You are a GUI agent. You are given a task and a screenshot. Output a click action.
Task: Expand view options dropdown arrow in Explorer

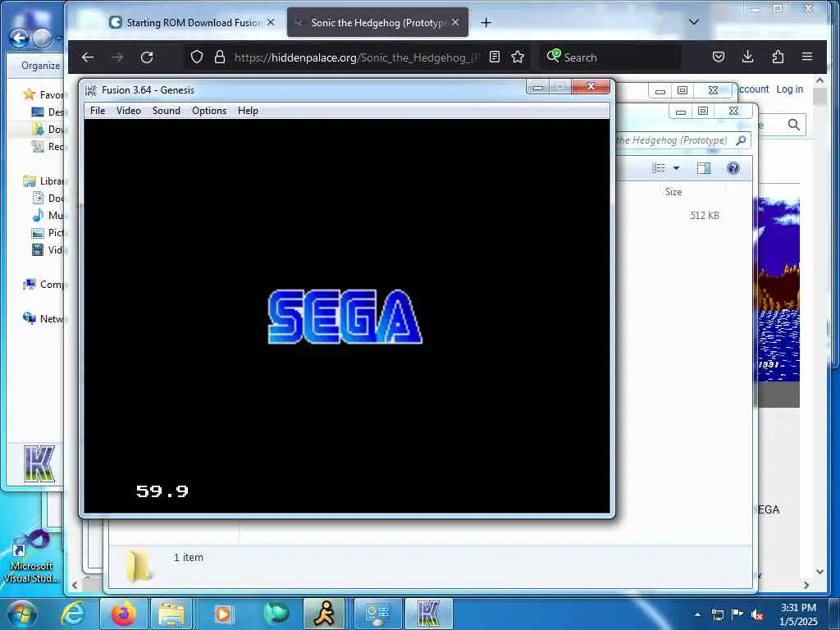click(676, 168)
